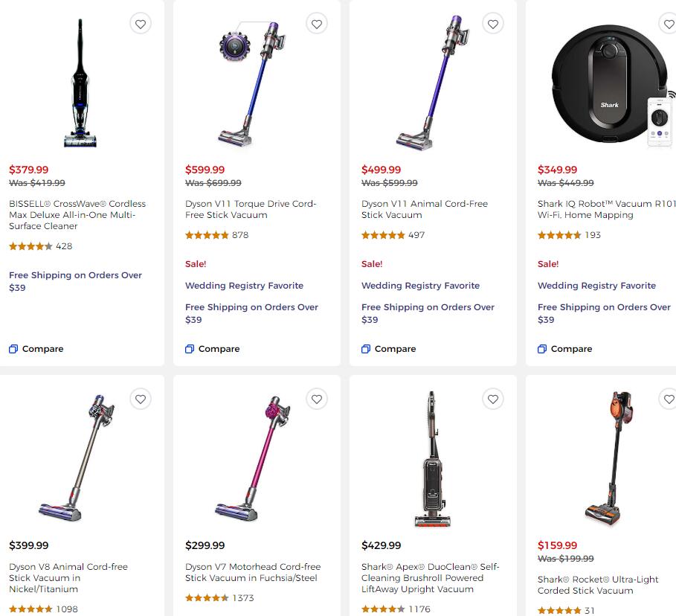Click Wedding Registry Favorite under Dyson V11 Animal
The image size is (676, 616).
point(420,286)
